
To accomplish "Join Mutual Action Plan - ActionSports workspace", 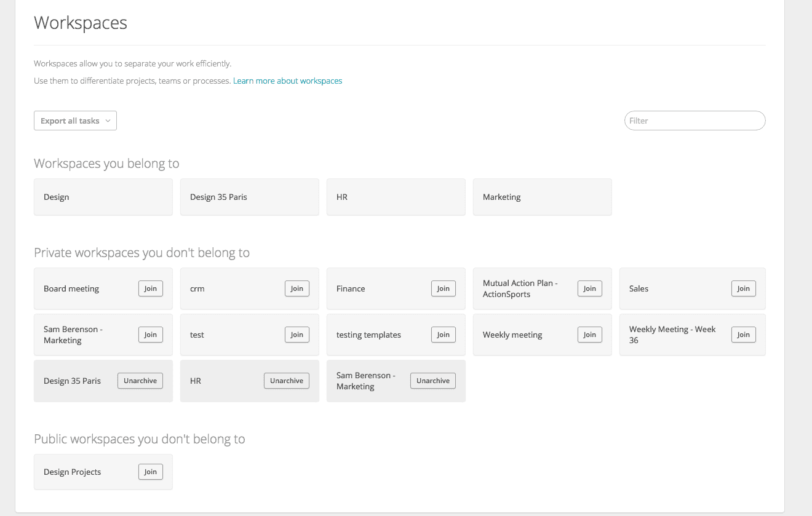I will [590, 288].
